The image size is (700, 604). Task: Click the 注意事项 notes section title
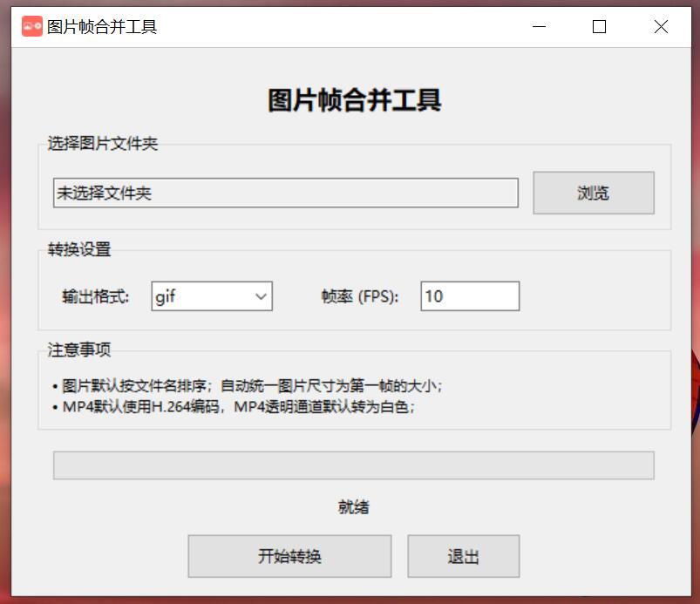point(71,349)
